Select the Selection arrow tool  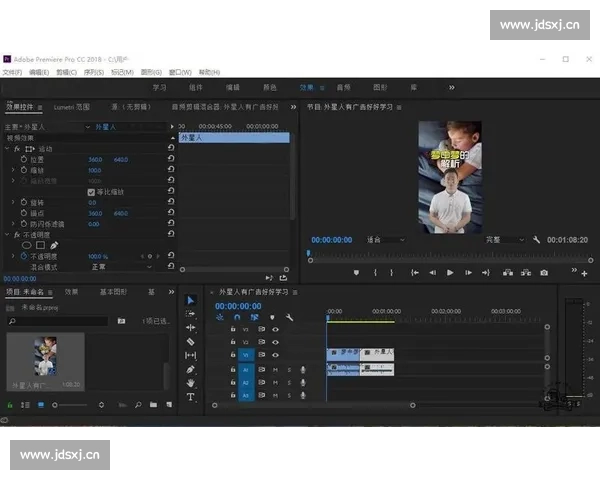coord(190,300)
